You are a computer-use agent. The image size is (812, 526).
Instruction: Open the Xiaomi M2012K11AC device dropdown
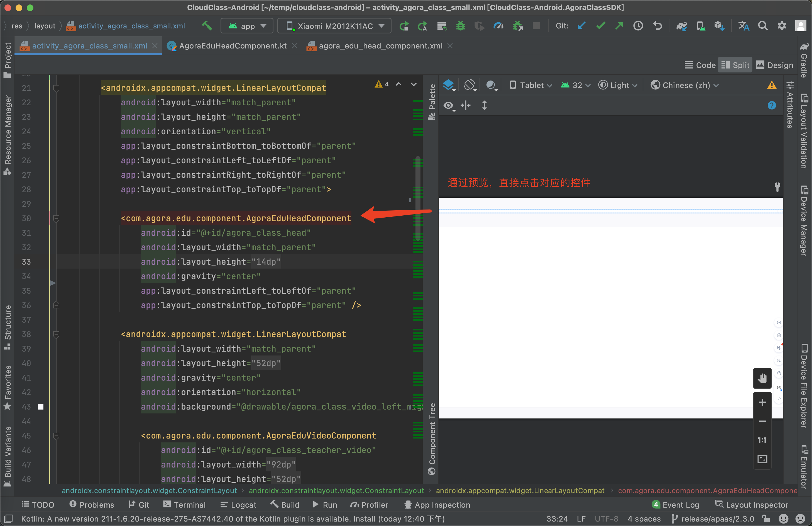(x=334, y=26)
